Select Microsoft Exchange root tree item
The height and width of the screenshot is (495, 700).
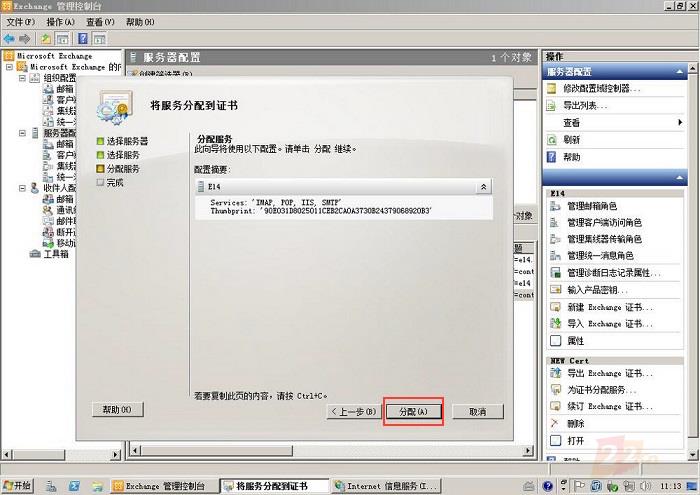coord(54,56)
